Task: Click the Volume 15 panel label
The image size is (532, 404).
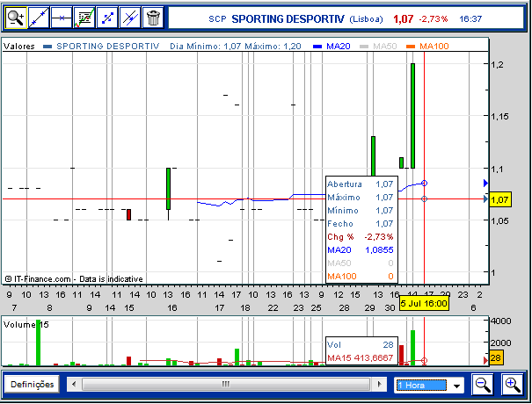Action: 26,325
